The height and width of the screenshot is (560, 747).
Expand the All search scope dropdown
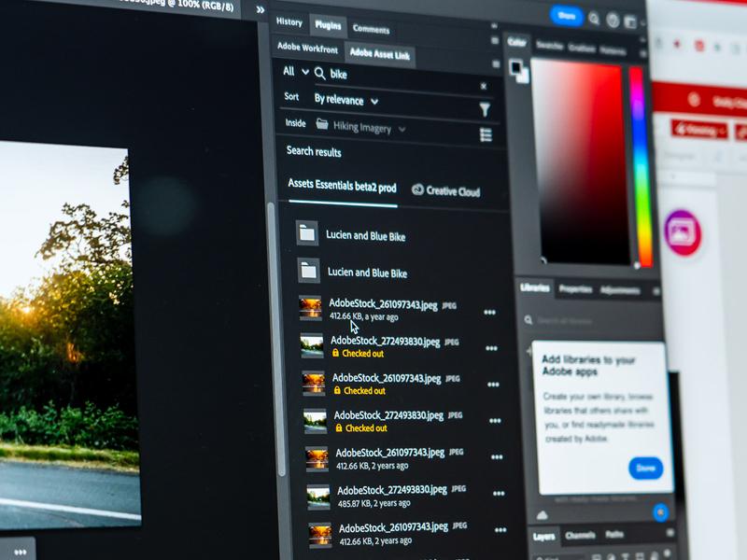(295, 72)
